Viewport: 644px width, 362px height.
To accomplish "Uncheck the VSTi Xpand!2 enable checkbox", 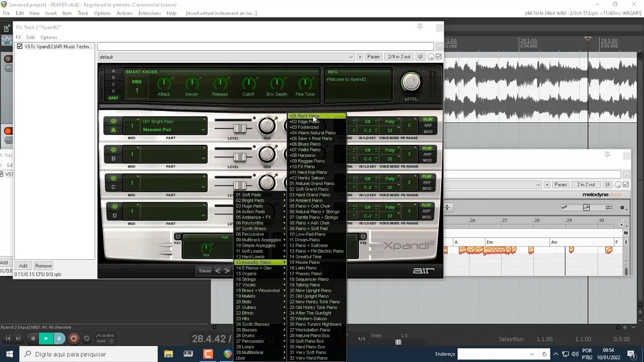I will point(20,47).
